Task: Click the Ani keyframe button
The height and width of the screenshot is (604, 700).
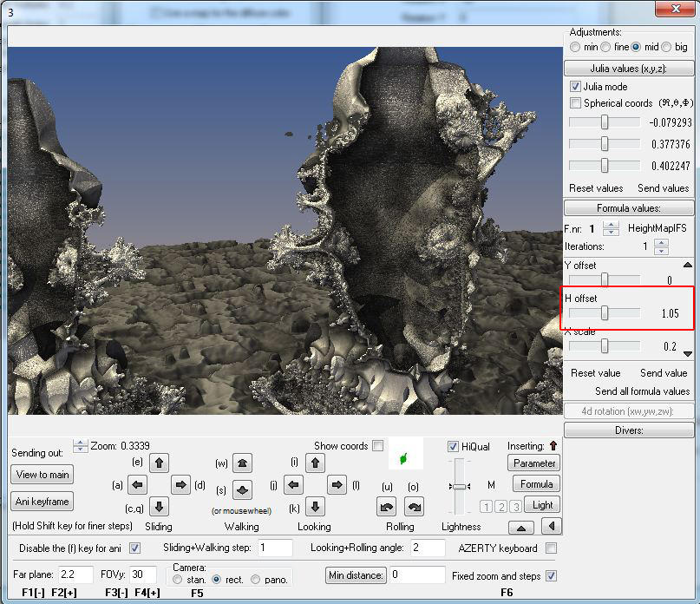Action: click(x=43, y=502)
